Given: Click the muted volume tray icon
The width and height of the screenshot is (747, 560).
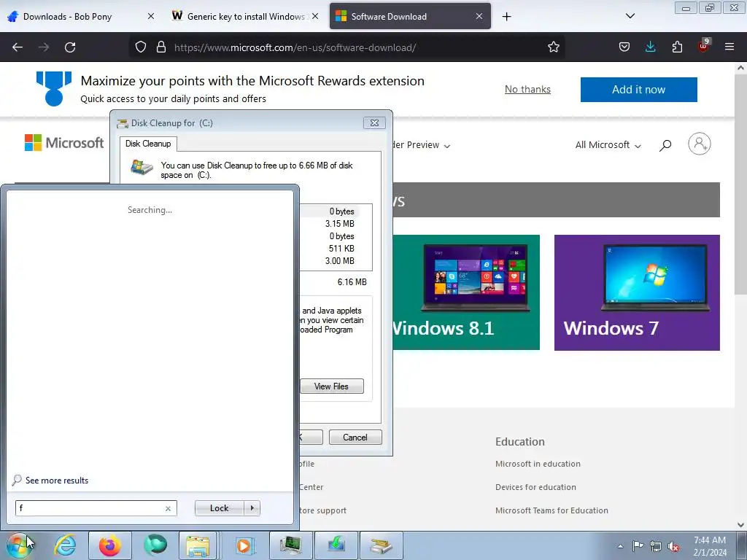Looking at the screenshot, I should pyautogui.click(x=673, y=546).
